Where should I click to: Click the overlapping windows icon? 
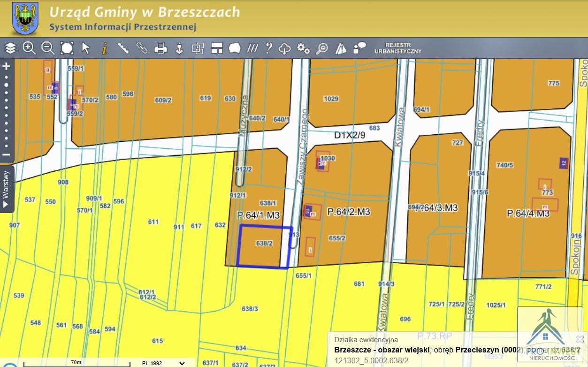[198, 48]
